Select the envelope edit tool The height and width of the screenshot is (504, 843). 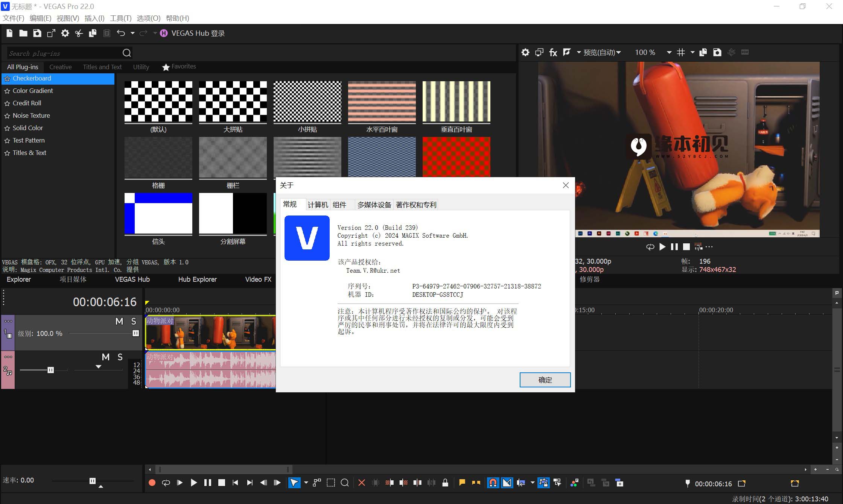click(317, 483)
